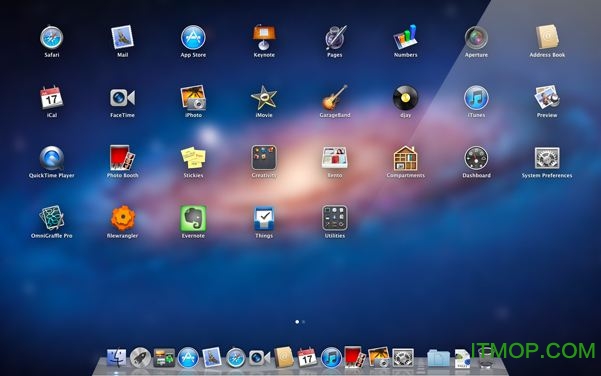Open the Dashboard app
Screen dimensions: 601x376
(476, 158)
